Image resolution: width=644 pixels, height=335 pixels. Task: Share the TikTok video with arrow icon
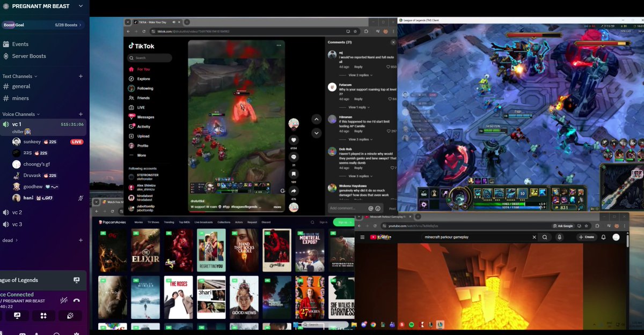coord(294,191)
